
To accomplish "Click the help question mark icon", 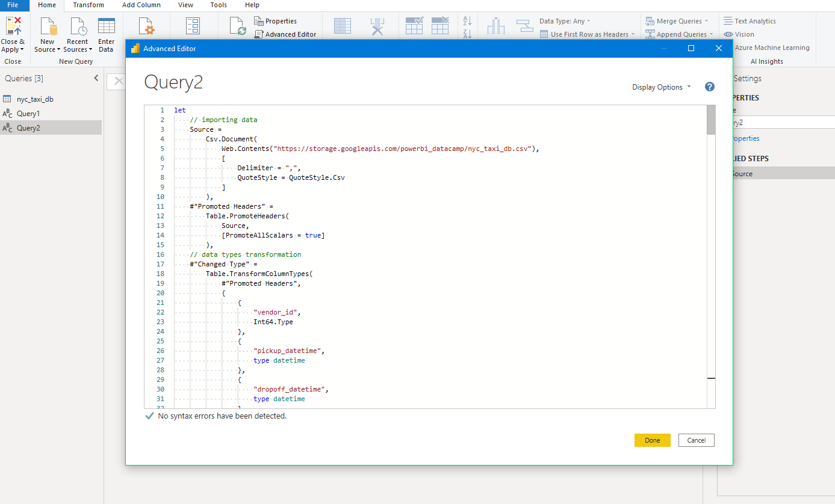I will [x=709, y=87].
